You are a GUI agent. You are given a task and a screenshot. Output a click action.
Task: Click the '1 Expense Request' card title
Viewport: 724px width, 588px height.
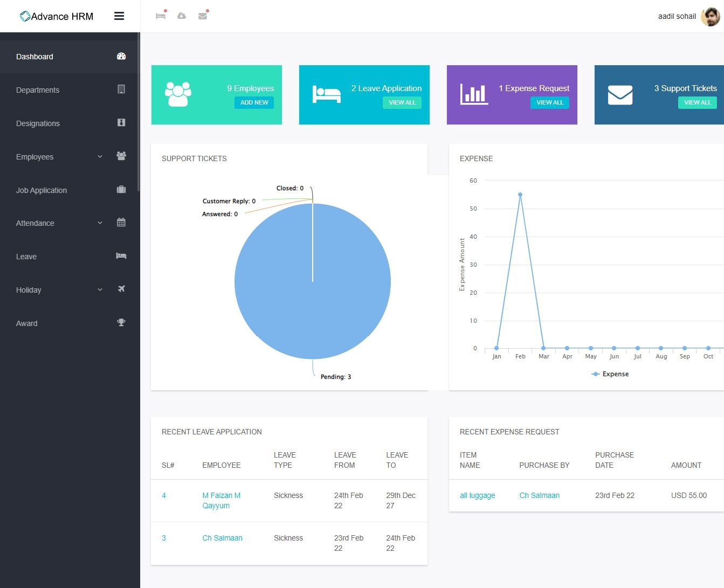pyautogui.click(x=534, y=88)
